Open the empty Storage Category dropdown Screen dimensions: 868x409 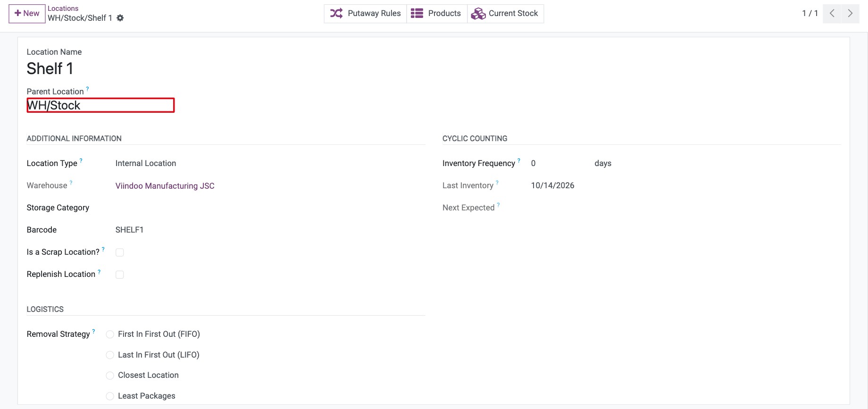(x=270, y=208)
